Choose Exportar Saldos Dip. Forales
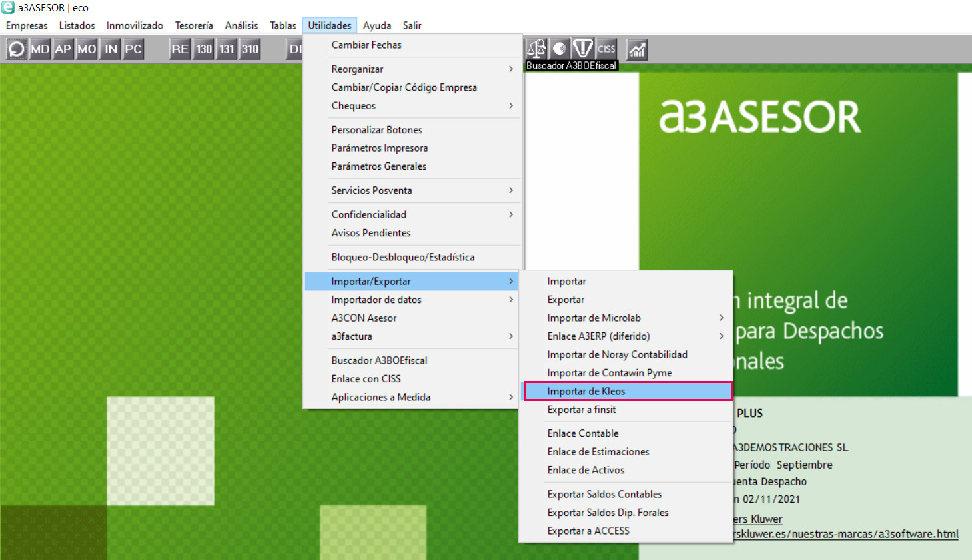Image resolution: width=972 pixels, height=560 pixels. pos(626,513)
